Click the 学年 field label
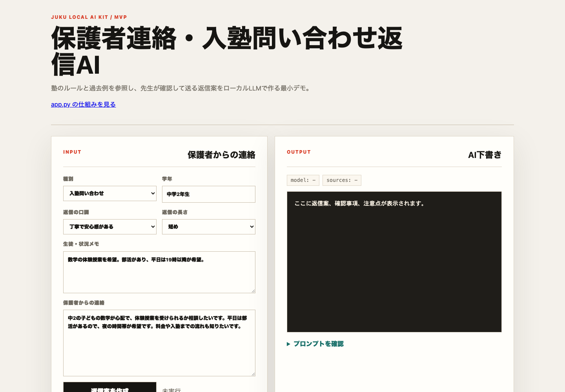Image resolution: width=565 pixels, height=392 pixels. click(167, 179)
